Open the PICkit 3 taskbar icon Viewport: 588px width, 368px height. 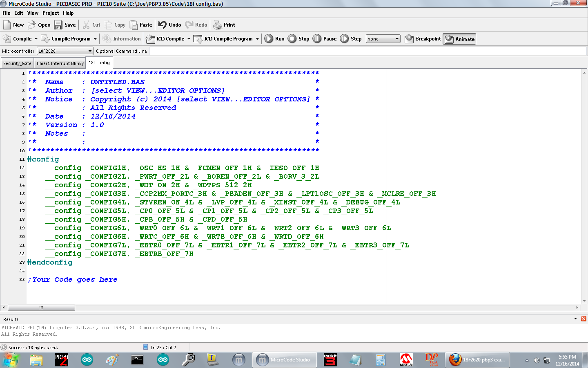click(330, 360)
